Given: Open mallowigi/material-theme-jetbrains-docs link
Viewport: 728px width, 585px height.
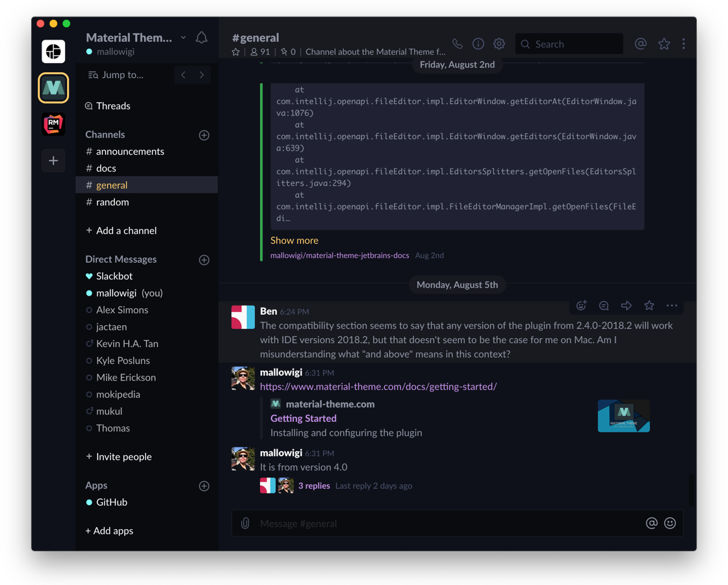Looking at the screenshot, I should click(x=340, y=255).
